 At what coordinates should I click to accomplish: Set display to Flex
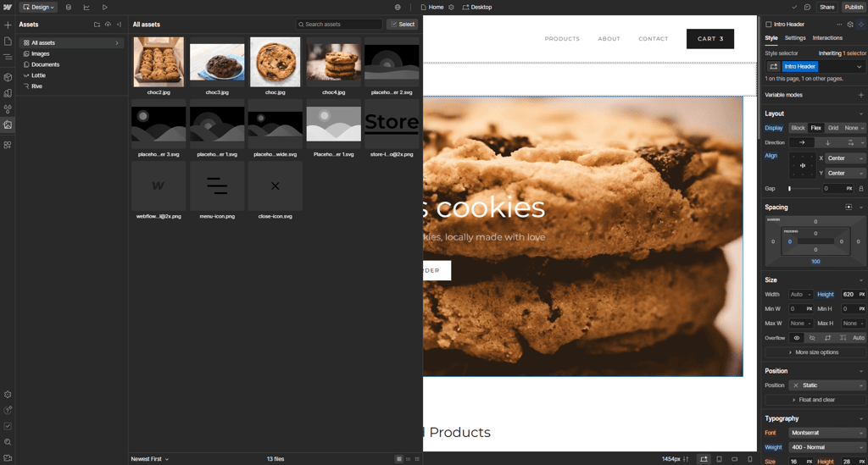coord(816,128)
